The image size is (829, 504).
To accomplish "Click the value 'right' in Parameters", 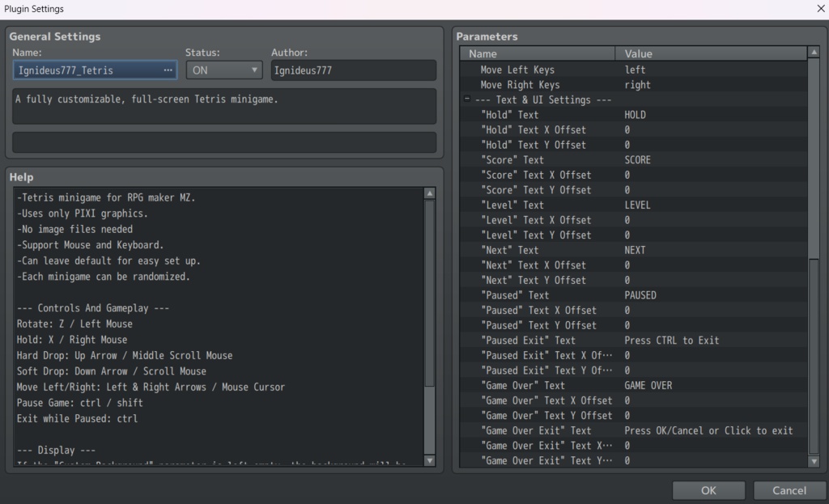I will click(637, 84).
